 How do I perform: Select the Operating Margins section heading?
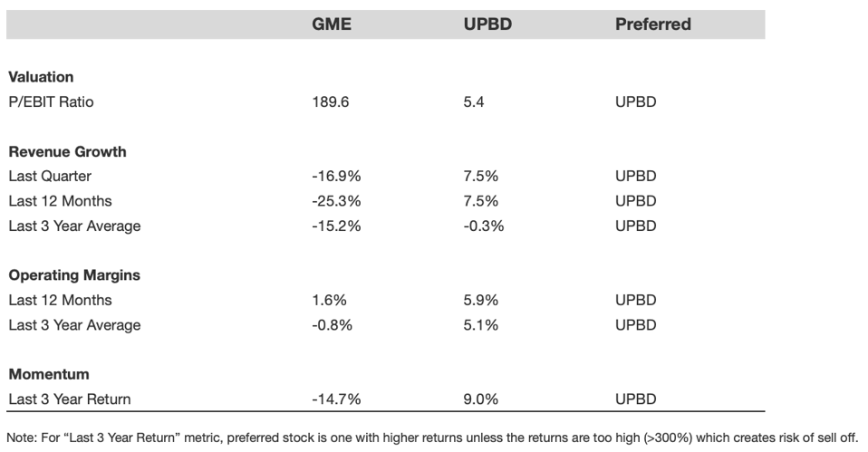tap(72, 275)
